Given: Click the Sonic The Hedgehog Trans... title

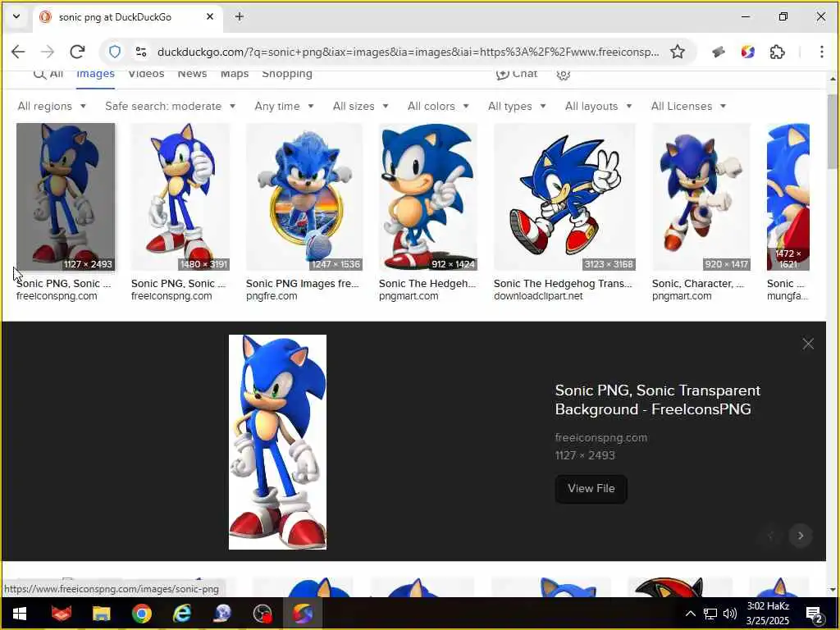Looking at the screenshot, I should point(563,283).
